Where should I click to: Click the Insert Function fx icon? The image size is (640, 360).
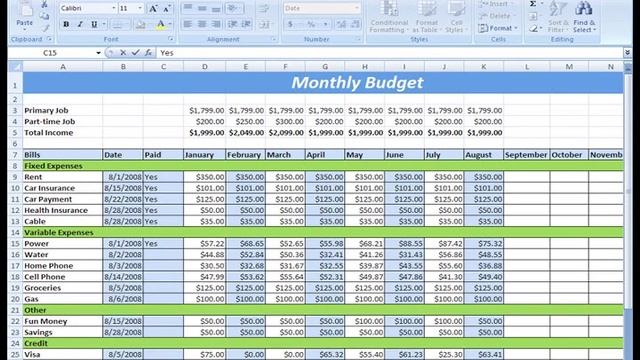[x=148, y=53]
